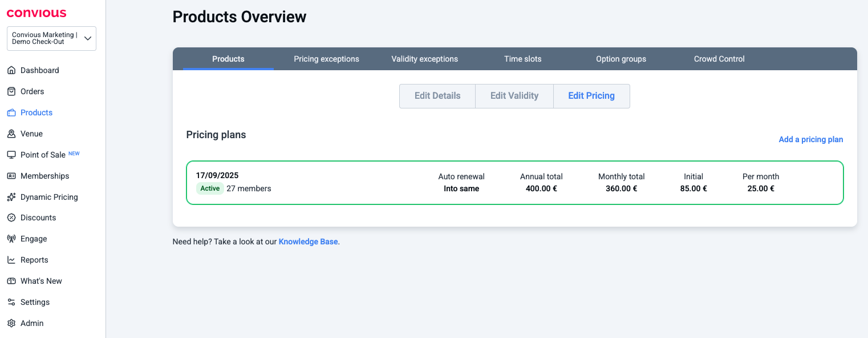Open Dashboard in the sidebar
Viewport: 868px width, 338px height.
[40, 70]
